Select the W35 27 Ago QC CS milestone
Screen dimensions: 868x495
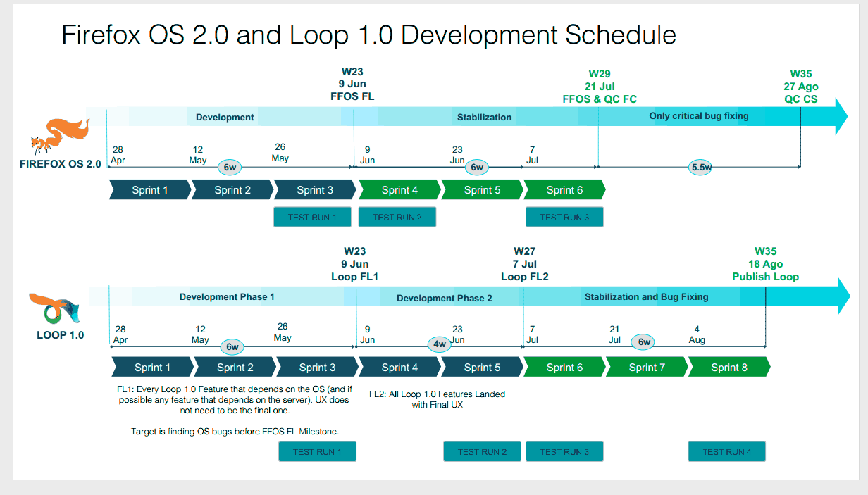801,86
